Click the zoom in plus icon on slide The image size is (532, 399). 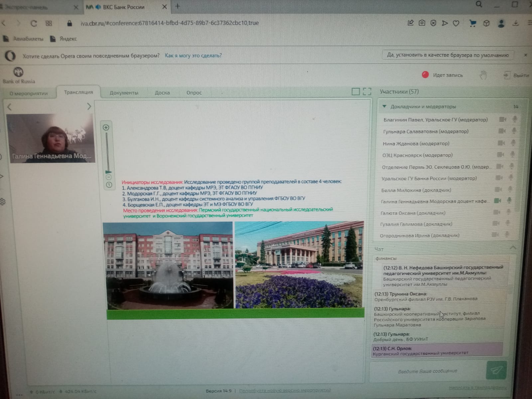106,127
